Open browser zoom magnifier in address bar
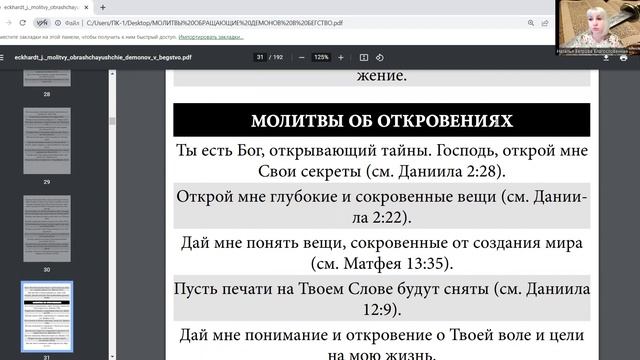This screenshot has width=640, height=360. pos(531,23)
